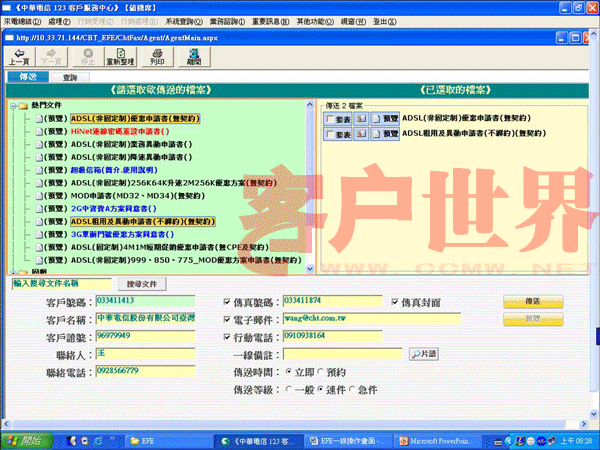600x450 pixels.
Task: Toggle the 傳真號碼 checkbox
Action: 227,301
